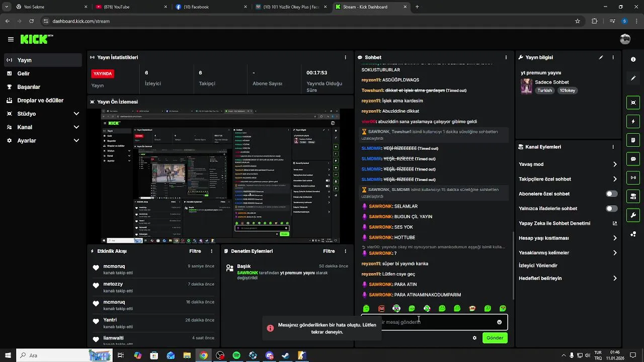The image size is (644, 362).
Task: Open Spotify from the taskbar
Action: click(x=236, y=355)
